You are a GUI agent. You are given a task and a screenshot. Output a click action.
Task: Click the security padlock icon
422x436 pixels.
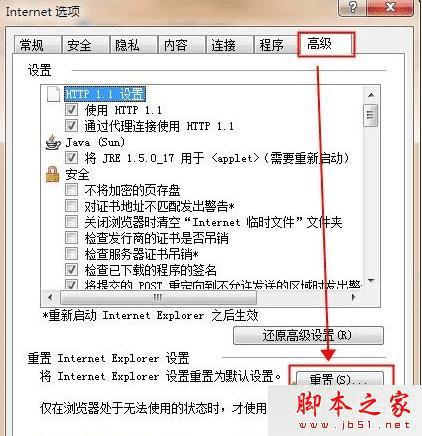[x=53, y=174]
